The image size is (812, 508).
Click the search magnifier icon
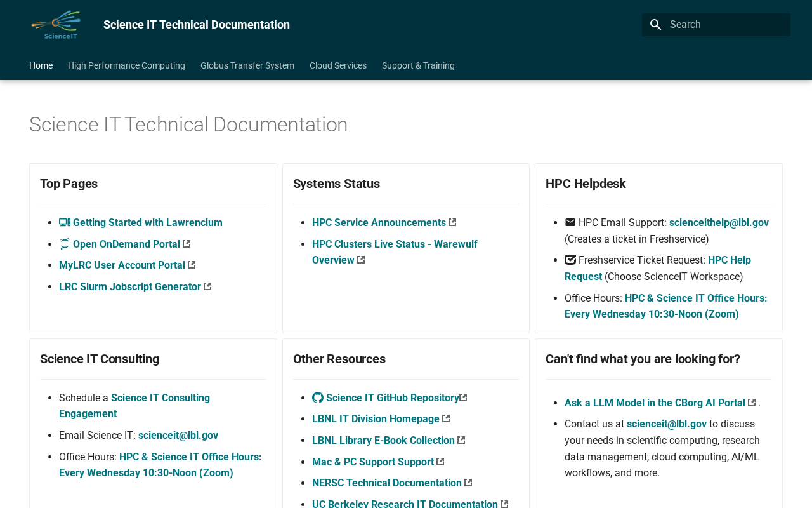656,25
